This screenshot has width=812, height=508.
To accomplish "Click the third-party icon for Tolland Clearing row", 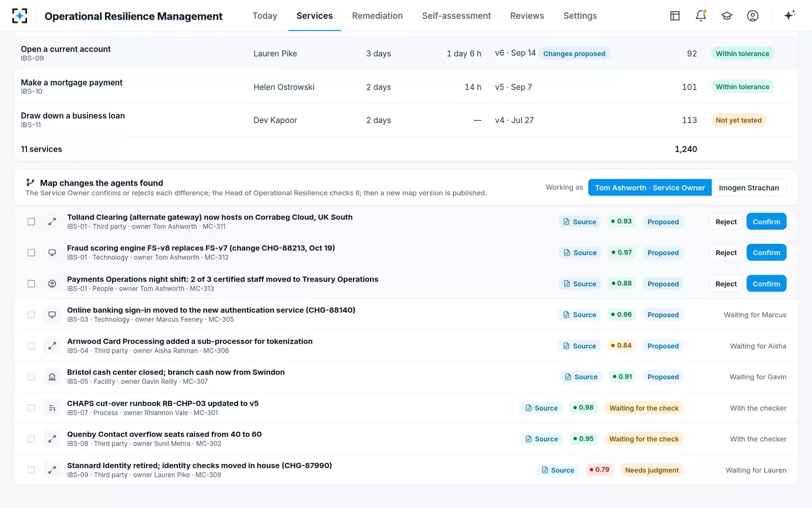I will 52,222.
